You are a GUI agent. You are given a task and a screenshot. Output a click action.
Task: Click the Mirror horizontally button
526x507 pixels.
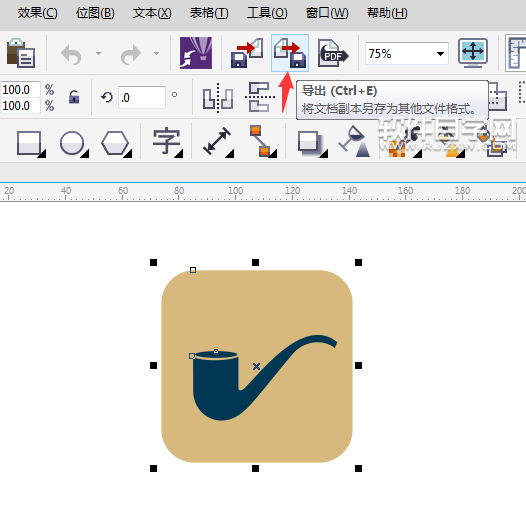click(x=218, y=98)
